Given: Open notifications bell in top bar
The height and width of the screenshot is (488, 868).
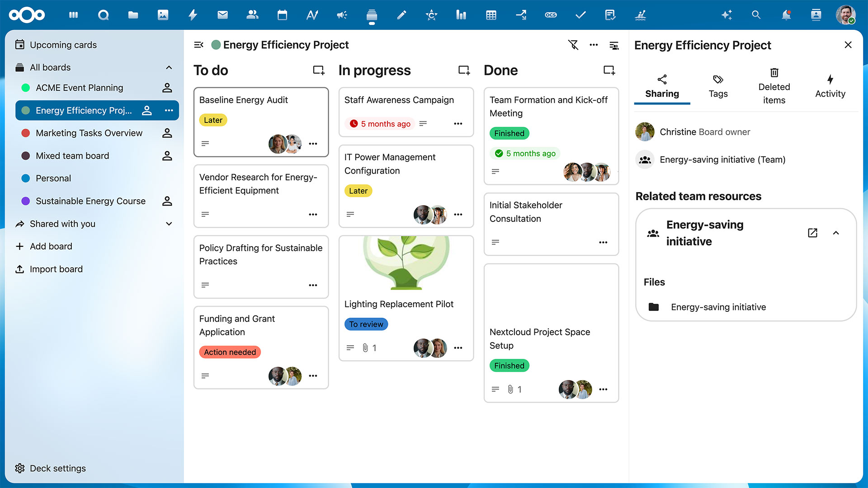Looking at the screenshot, I should coord(787,15).
